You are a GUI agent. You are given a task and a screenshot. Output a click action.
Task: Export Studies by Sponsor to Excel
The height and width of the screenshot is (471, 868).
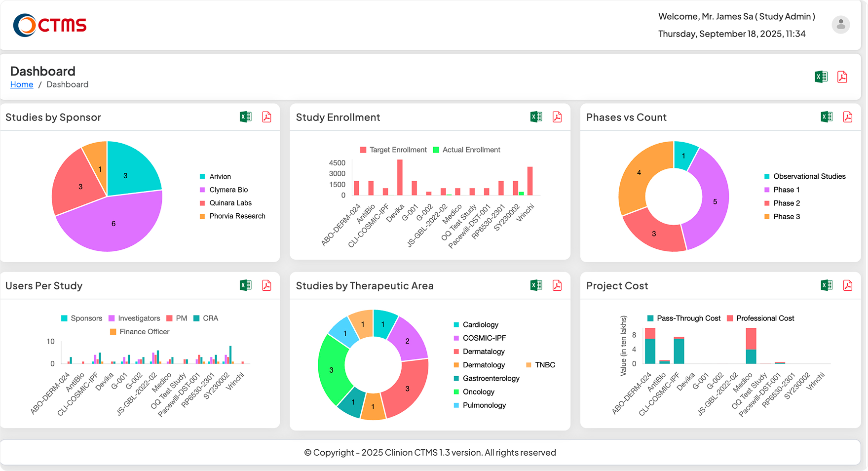click(x=246, y=117)
